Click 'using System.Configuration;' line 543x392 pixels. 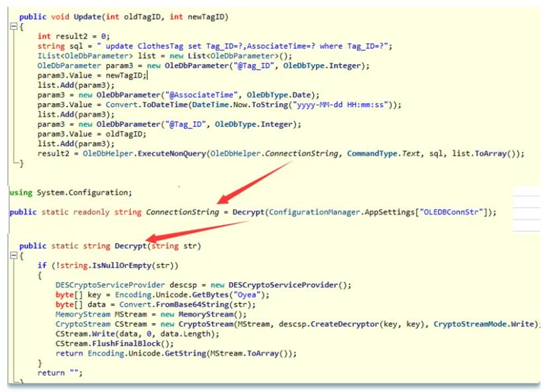pos(71,192)
